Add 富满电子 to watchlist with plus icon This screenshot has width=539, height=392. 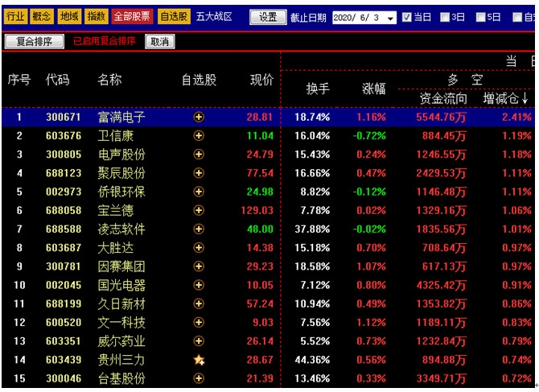(199, 118)
